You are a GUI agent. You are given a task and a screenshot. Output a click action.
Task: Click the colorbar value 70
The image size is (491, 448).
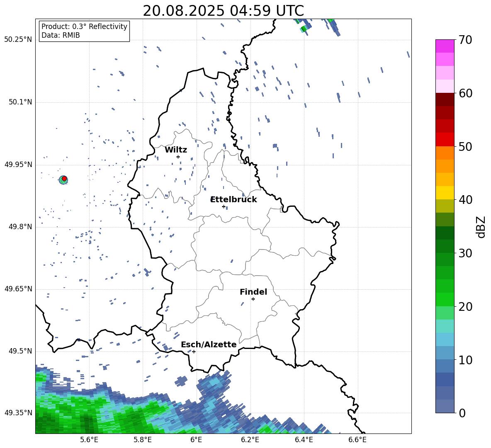coord(465,40)
